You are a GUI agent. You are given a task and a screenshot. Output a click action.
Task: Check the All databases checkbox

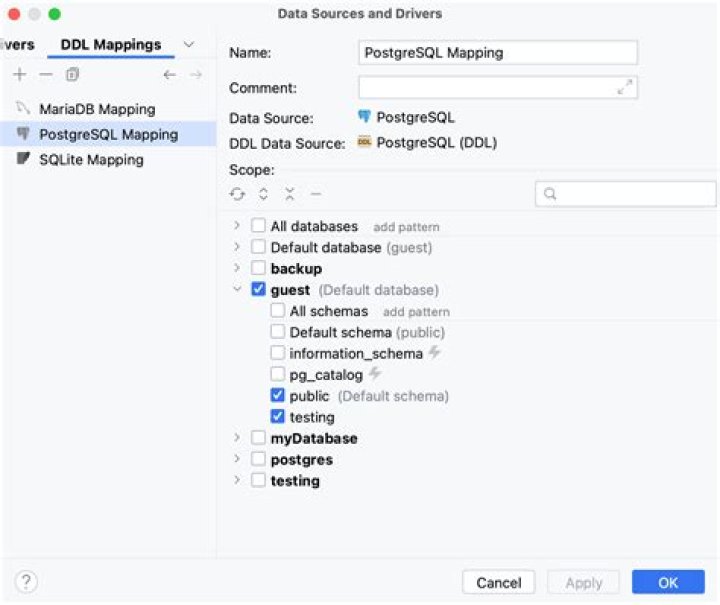coord(258,225)
